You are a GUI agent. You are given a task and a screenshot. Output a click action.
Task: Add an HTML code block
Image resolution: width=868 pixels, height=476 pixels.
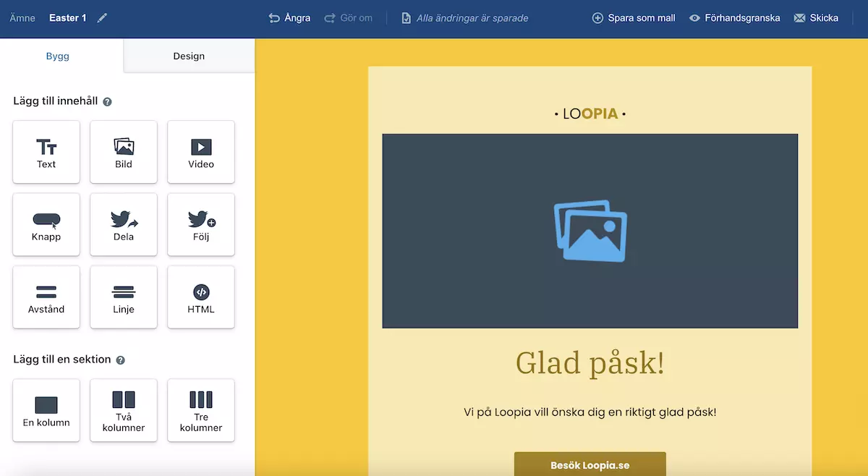pyautogui.click(x=201, y=297)
